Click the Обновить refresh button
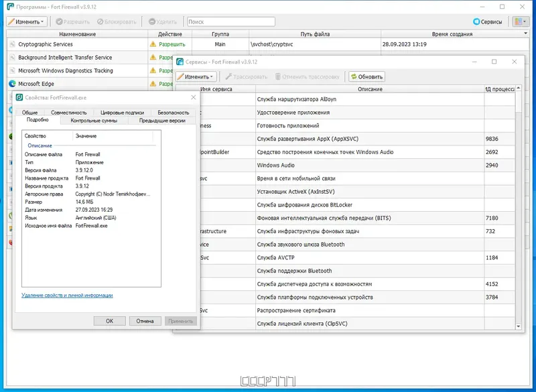The image size is (536, 392). 366,76
